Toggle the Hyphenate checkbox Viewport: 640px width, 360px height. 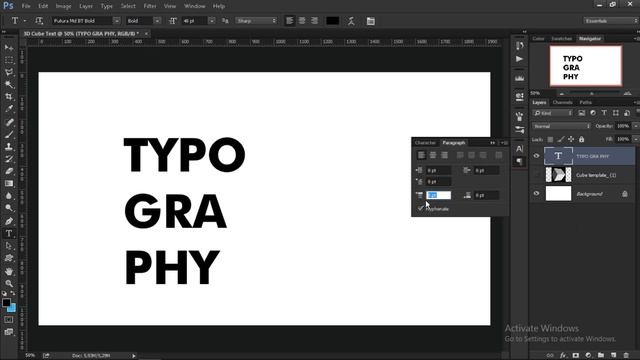[x=421, y=209]
